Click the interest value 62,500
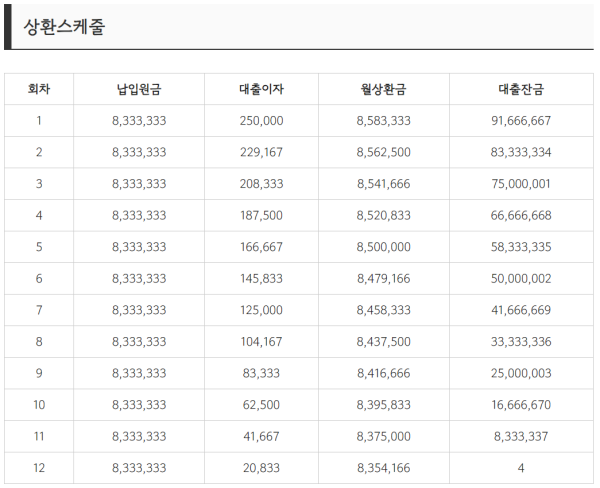This screenshot has height=488, width=600. click(261, 405)
